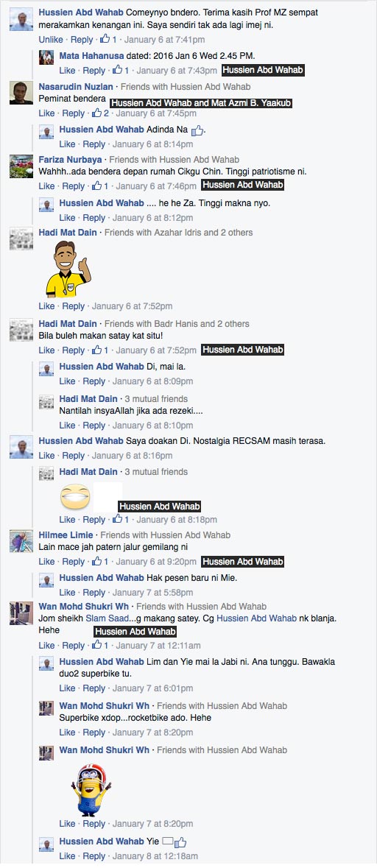Unlike Hussien Abd Wahab's top comment
Screen dimensions: 377x868
pyautogui.click(x=51, y=39)
